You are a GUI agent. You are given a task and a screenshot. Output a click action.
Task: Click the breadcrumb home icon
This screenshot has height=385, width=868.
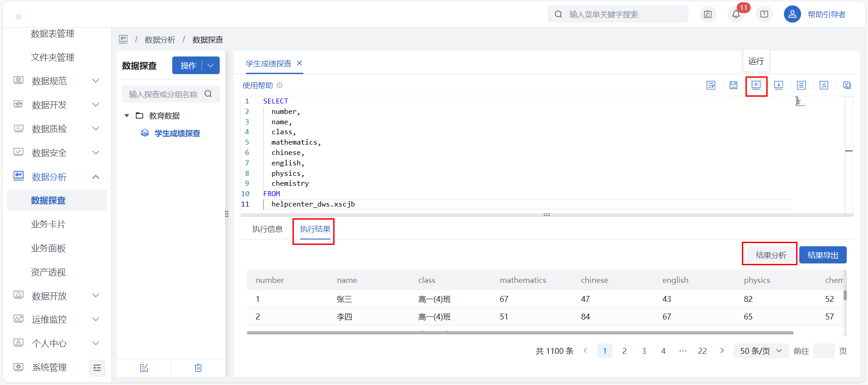(x=123, y=39)
